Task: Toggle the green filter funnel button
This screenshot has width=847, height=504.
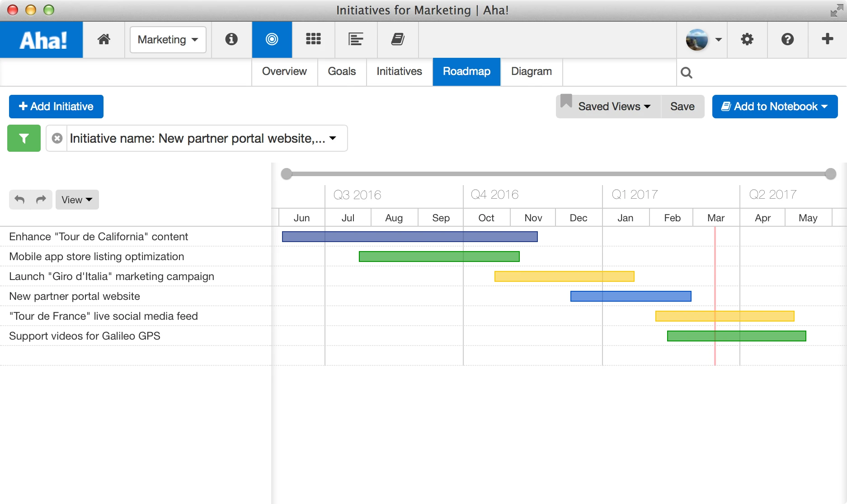Action: click(24, 138)
